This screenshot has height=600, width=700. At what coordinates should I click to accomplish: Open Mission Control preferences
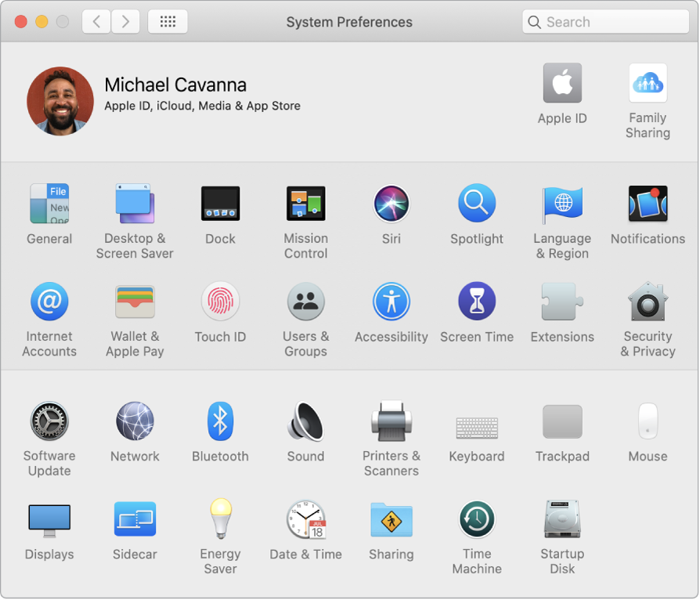pos(305,204)
